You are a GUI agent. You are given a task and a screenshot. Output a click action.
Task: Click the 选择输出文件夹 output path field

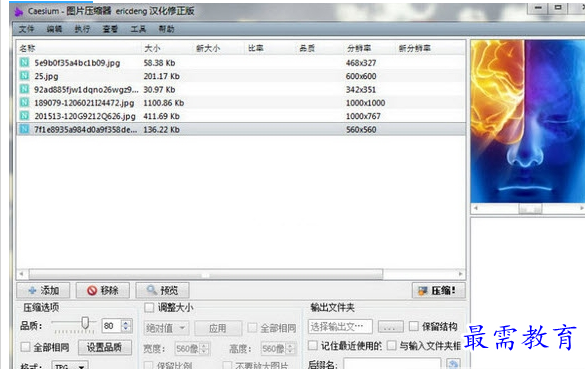pos(340,327)
